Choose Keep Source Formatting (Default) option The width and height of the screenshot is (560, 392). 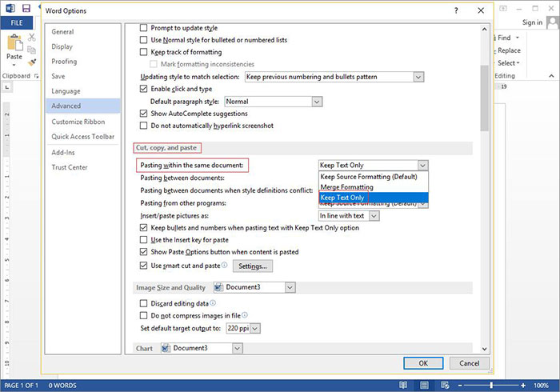point(374,177)
